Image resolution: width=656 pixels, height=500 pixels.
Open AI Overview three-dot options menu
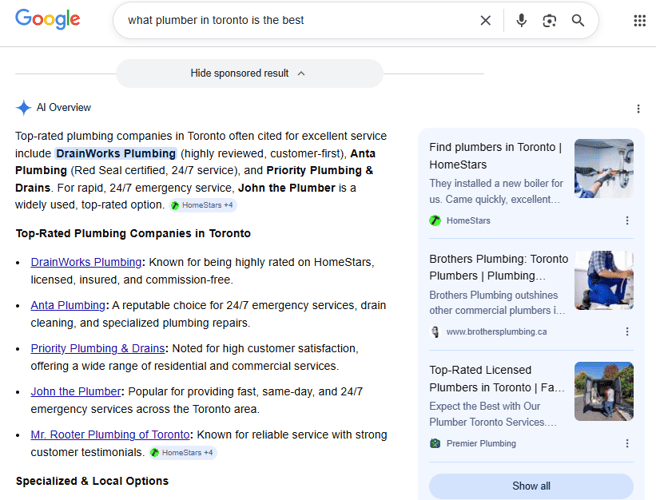pyautogui.click(x=638, y=108)
